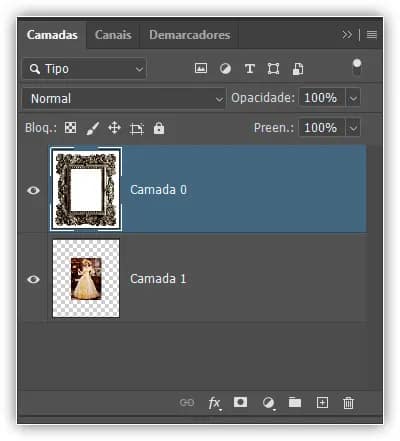Add layer style fx icon
The width and height of the screenshot is (400, 441).
pos(214,403)
